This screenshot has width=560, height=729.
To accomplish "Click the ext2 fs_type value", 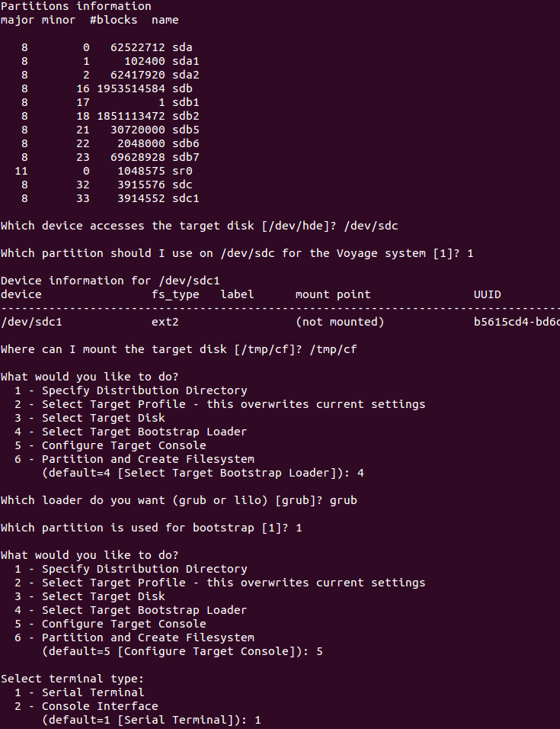I will tap(165, 323).
